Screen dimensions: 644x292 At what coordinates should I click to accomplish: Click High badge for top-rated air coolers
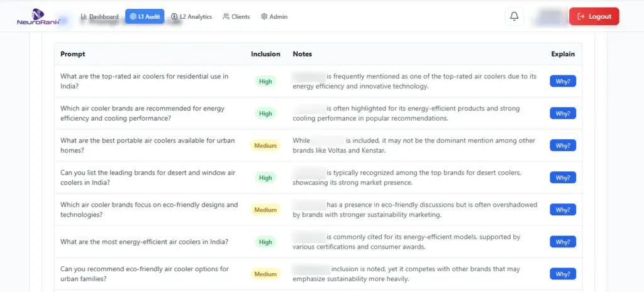[x=265, y=81]
